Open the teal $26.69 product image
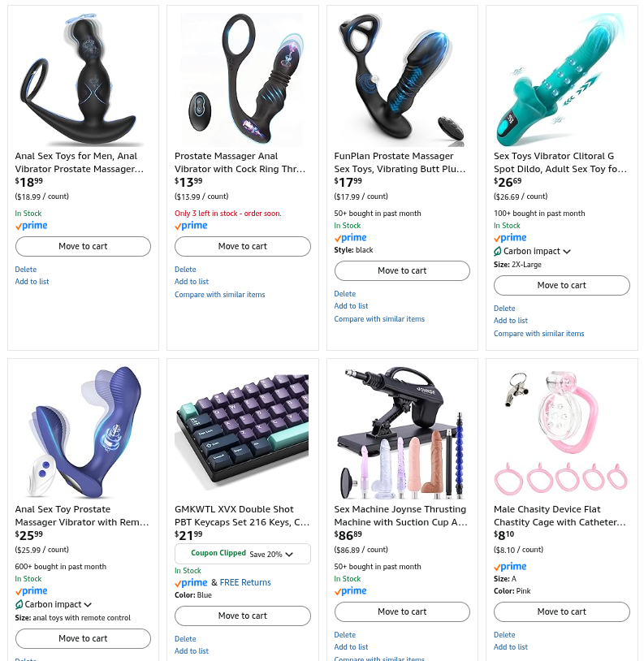The image size is (644, 661). pos(561,80)
